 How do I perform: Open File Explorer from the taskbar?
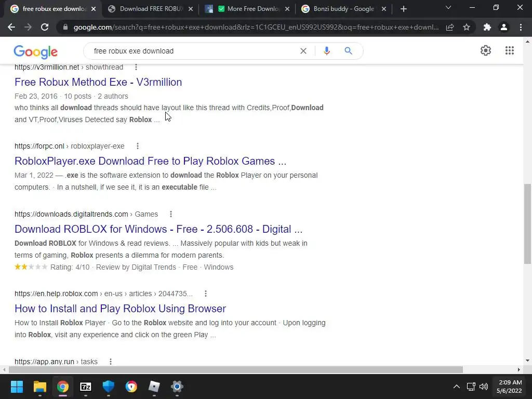click(39, 387)
